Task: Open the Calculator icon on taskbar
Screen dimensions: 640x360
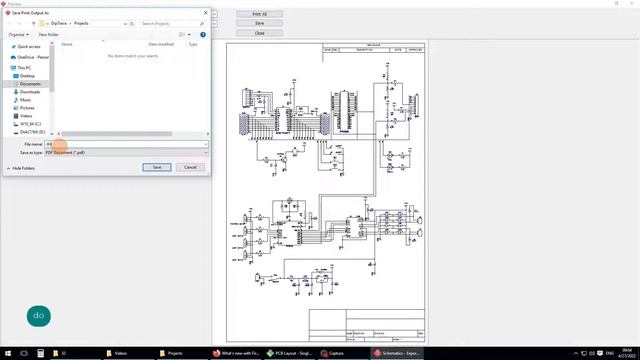Action: pos(40,353)
